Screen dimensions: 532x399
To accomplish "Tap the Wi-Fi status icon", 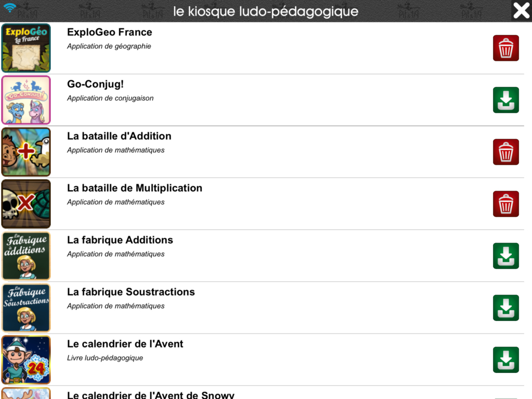I will click(10, 7).
